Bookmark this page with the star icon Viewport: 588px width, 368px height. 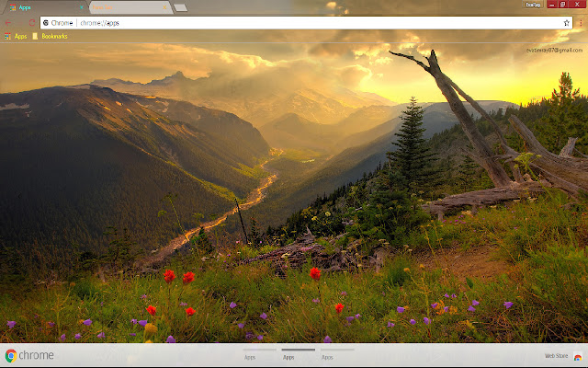(566, 23)
